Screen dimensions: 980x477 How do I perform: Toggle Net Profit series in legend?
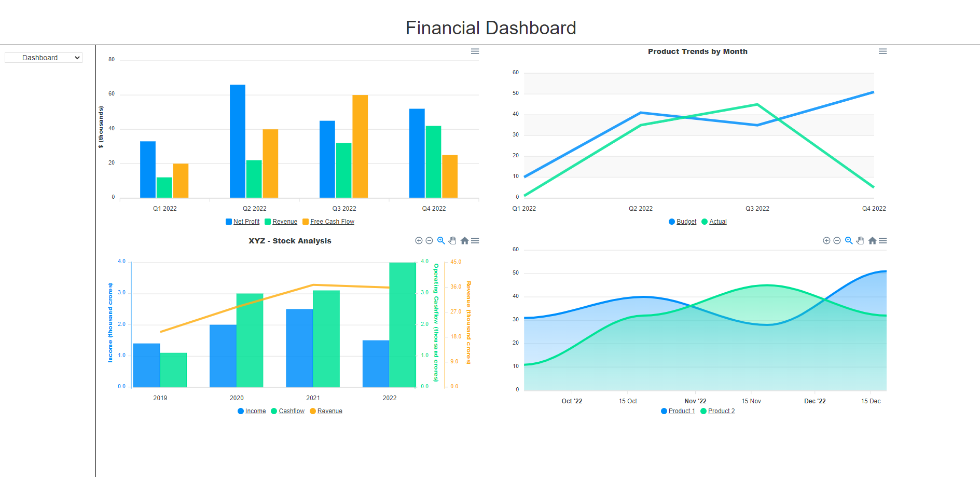[x=242, y=222]
